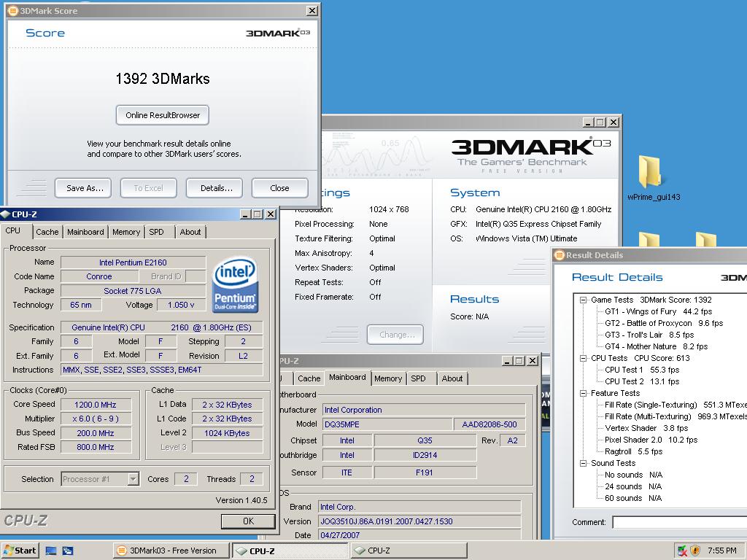Screen dimensions: 747x560
Task: Select CPU Test 2 result row
Action: [x=642, y=381]
